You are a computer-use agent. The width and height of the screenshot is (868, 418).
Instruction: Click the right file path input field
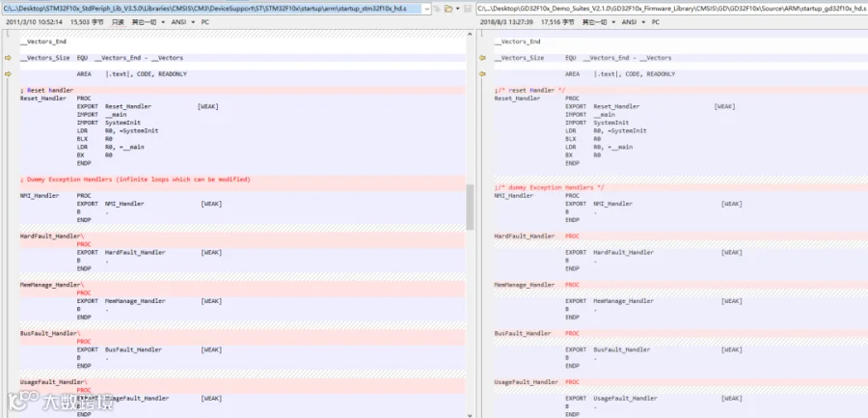pos(671,9)
